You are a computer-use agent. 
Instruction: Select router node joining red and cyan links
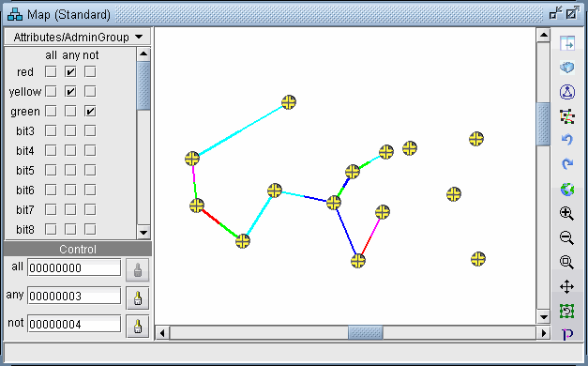tap(243, 241)
